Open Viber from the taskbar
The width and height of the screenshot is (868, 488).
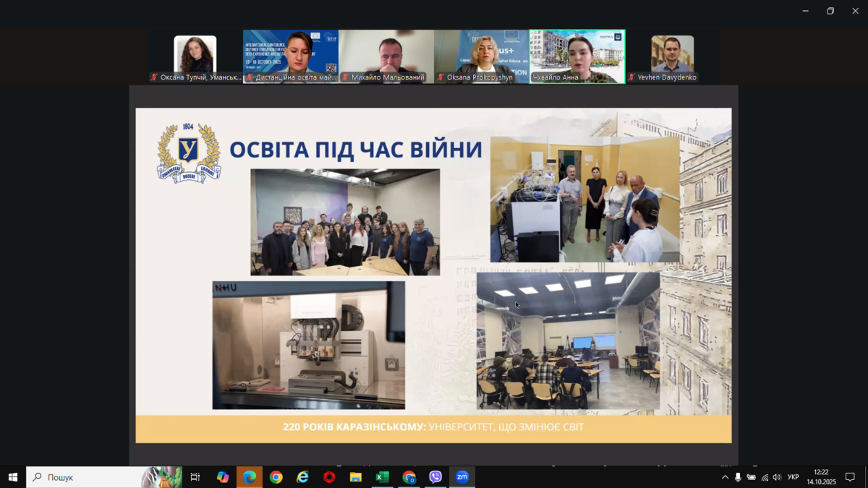pyautogui.click(x=435, y=477)
